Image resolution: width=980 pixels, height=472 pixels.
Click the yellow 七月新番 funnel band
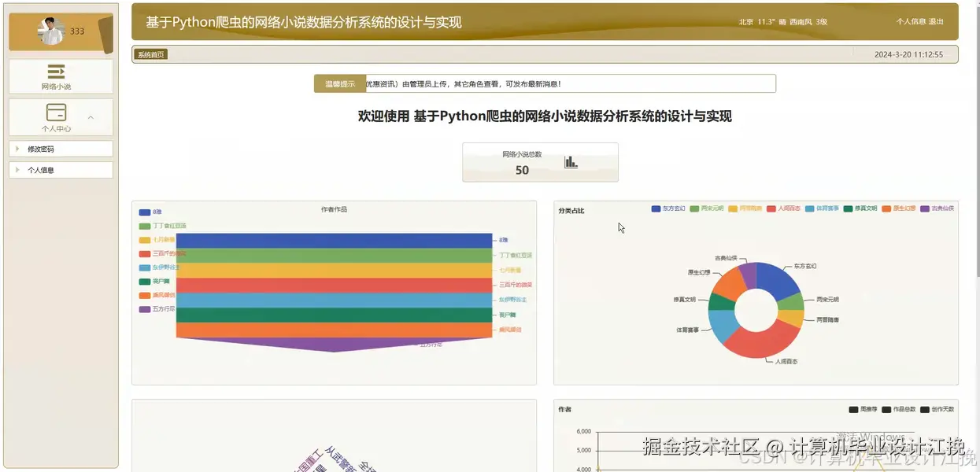[335, 271]
